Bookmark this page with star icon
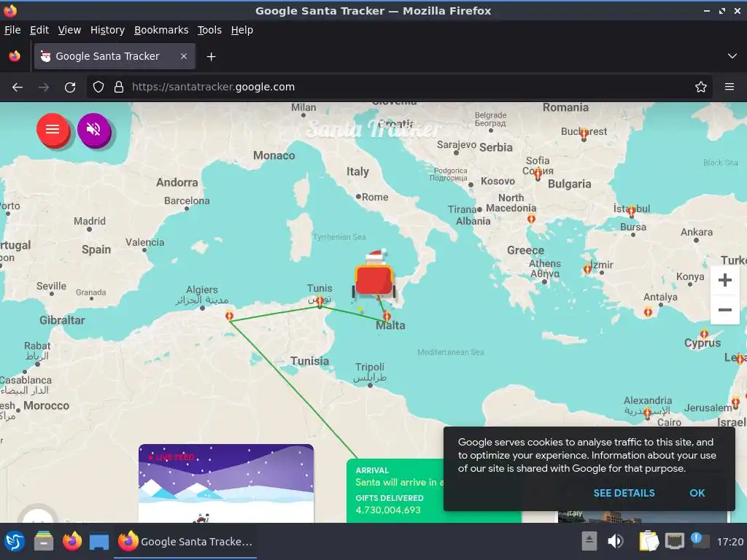Viewport: 747px width, 560px height. (x=700, y=87)
